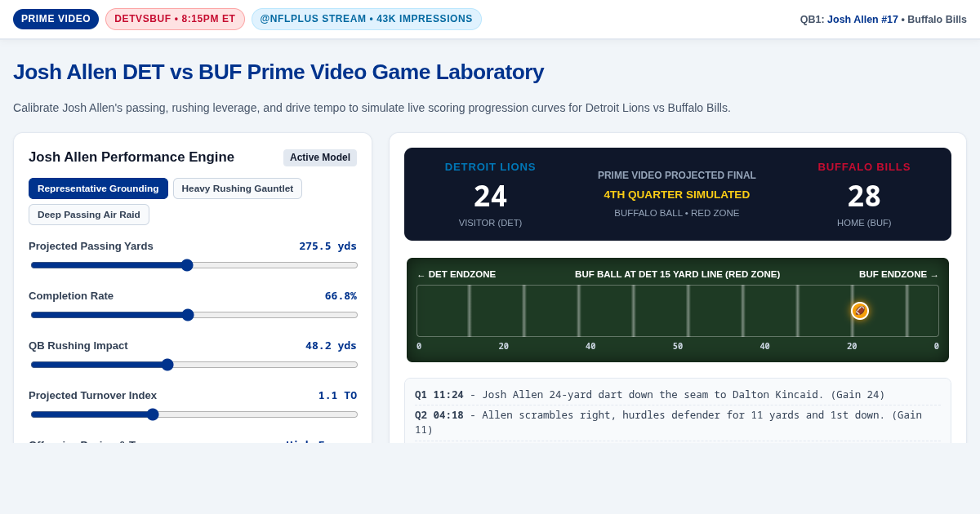
Task: Click the Buffalo Bills score 28
Action: (864, 197)
